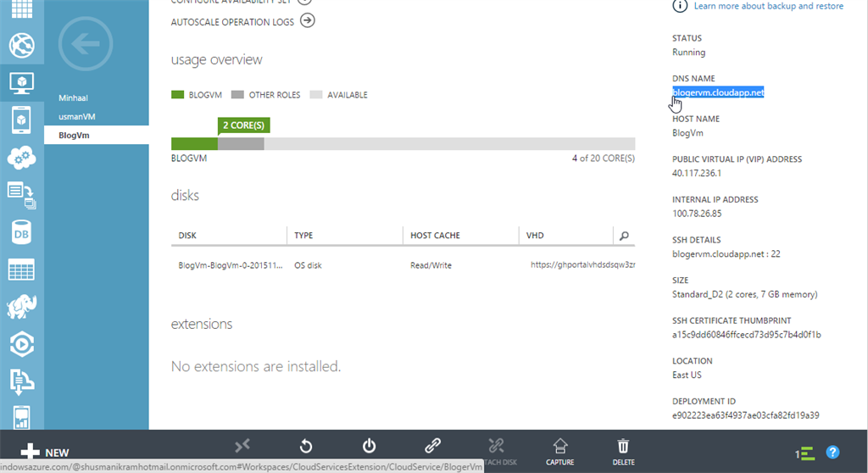Click the OS disk type cell
The width and height of the screenshot is (868, 473).
point(308,265)
